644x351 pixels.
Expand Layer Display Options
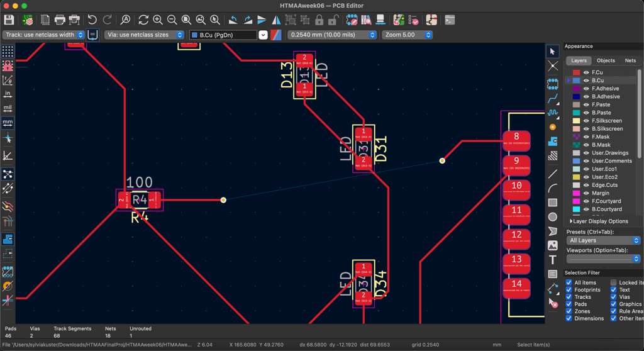pos(599,221)
